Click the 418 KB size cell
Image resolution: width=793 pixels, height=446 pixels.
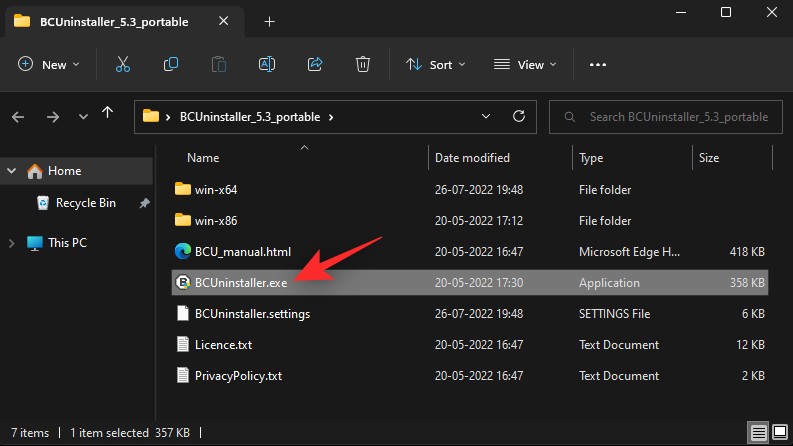click(x=746, y=252)
